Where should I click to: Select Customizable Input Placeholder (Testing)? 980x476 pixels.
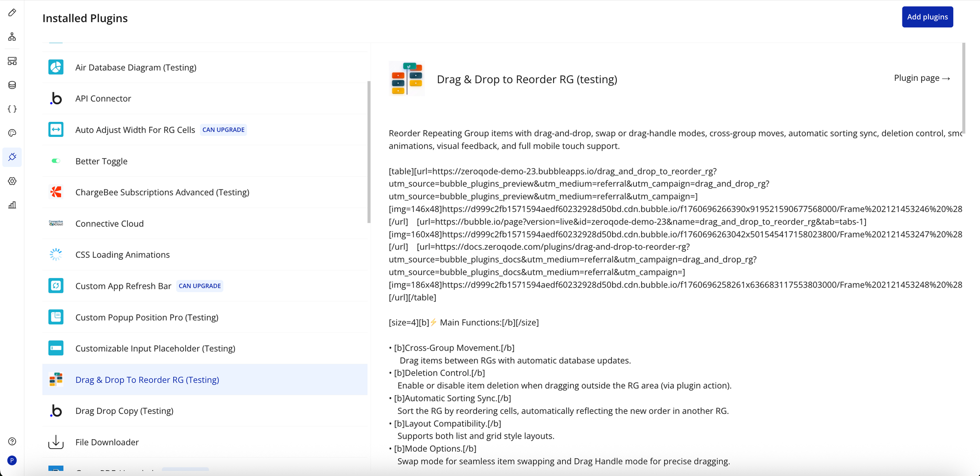[205, 348]
